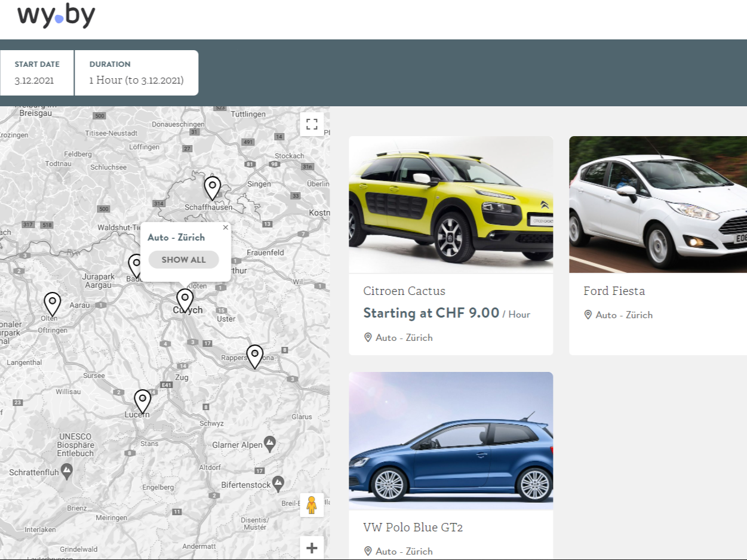Image resolution: width=747 pixels, height=560 pixels.
Task: Click Bifertenstock mountain marker
Action: point(278,482)
